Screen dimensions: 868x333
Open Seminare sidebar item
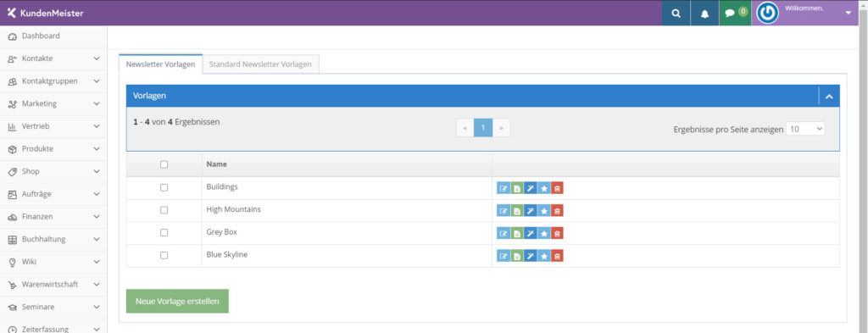pos(53,308)
